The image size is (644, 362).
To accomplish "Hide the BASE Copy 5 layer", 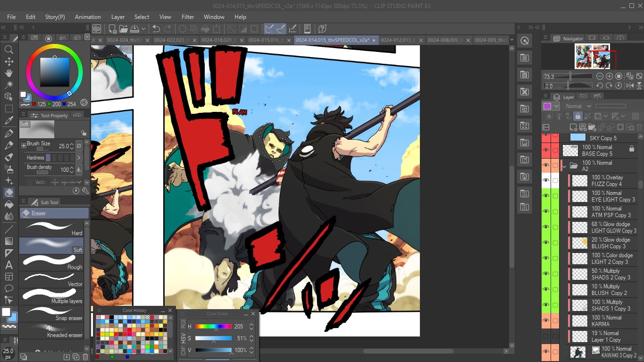I will 546,151.
